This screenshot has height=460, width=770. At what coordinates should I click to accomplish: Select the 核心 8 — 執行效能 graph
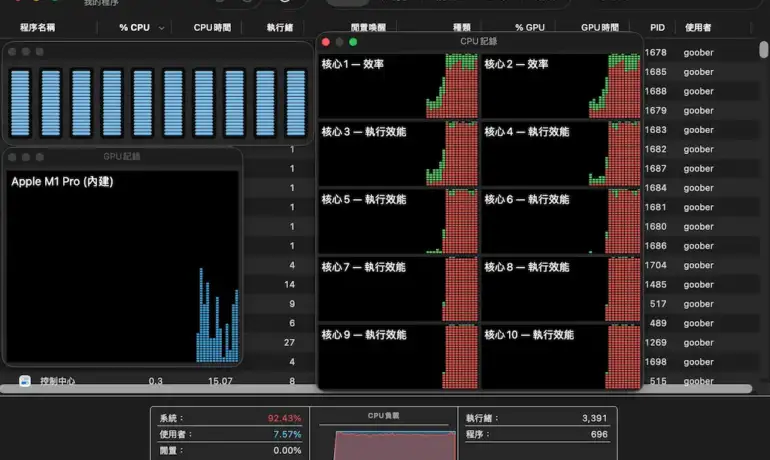click(561, 289)
